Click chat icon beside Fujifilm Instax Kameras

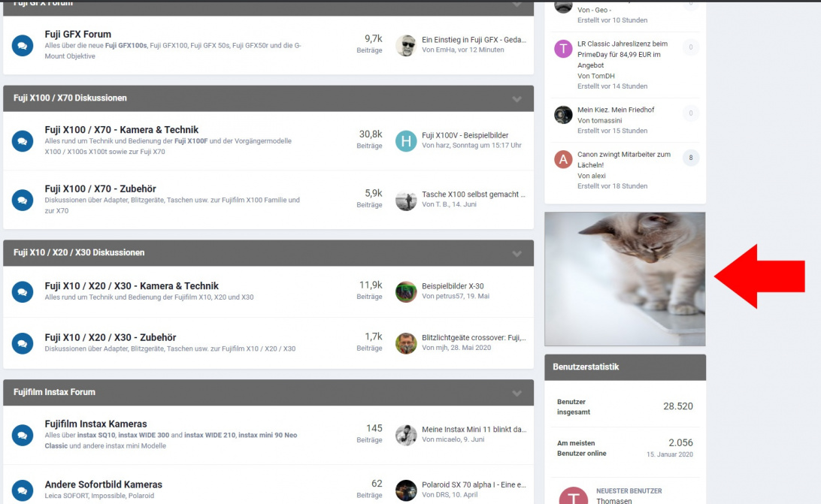(x=23, y=435)
